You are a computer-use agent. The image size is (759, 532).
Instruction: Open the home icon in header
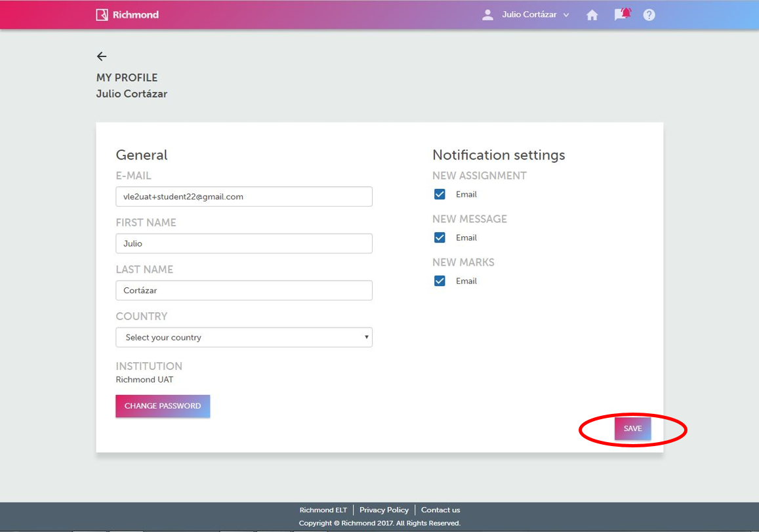click(592, 15)
